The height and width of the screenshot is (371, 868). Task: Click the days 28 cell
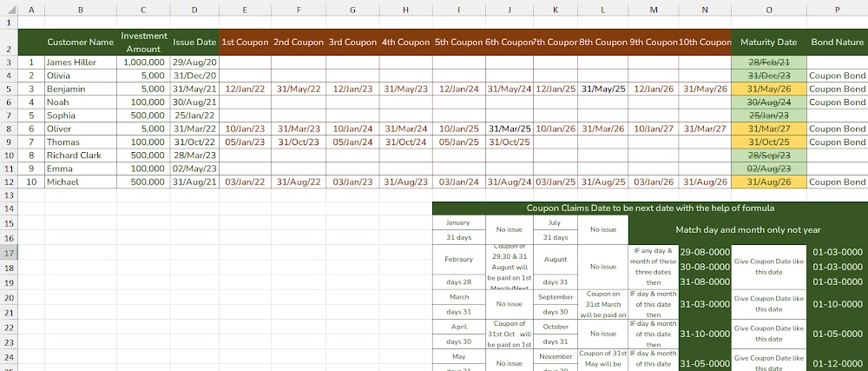click(x=459, y=282)
